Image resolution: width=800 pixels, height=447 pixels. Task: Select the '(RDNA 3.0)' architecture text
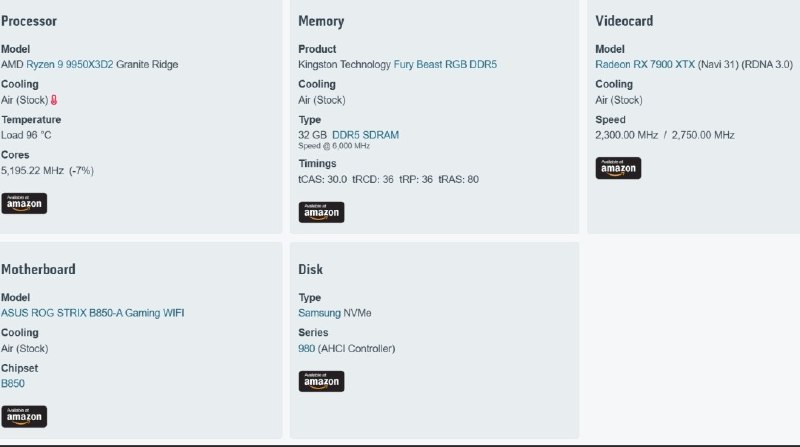(x=767, y=64)
